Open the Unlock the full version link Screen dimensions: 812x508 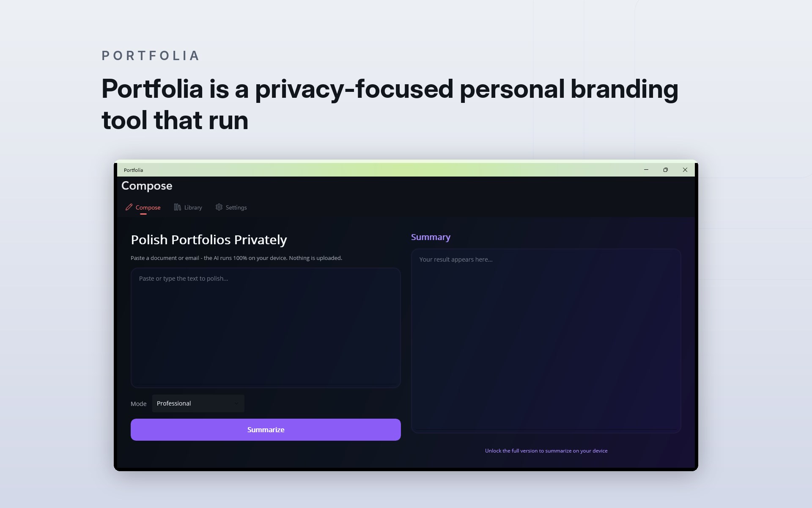(x=546, y=451)
